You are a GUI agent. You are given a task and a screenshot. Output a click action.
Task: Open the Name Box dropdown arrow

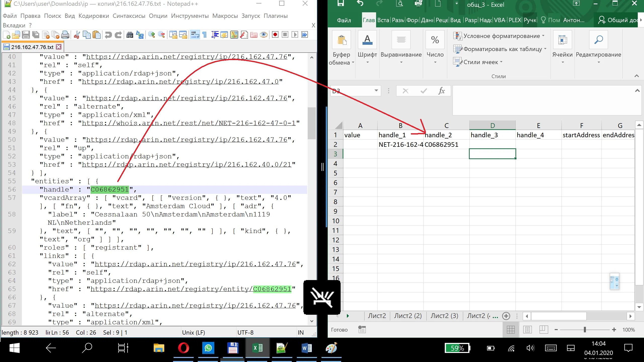(x=376, y=90)
